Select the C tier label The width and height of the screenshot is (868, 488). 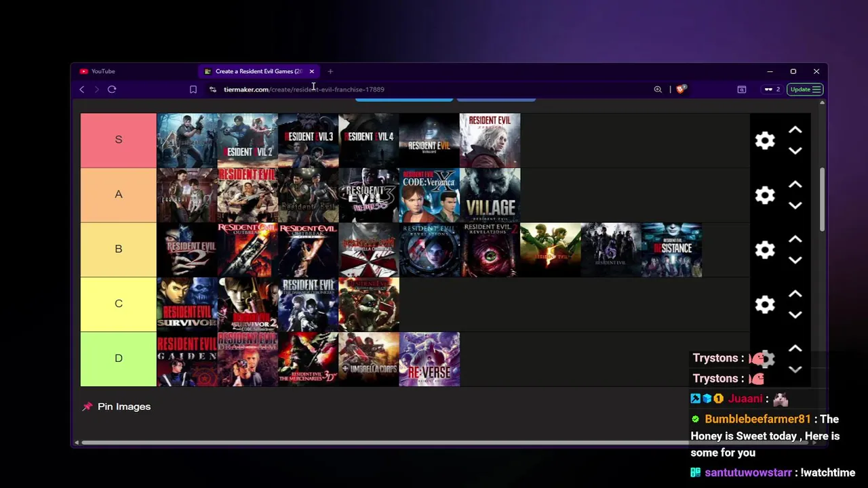(x=118, y=304)
